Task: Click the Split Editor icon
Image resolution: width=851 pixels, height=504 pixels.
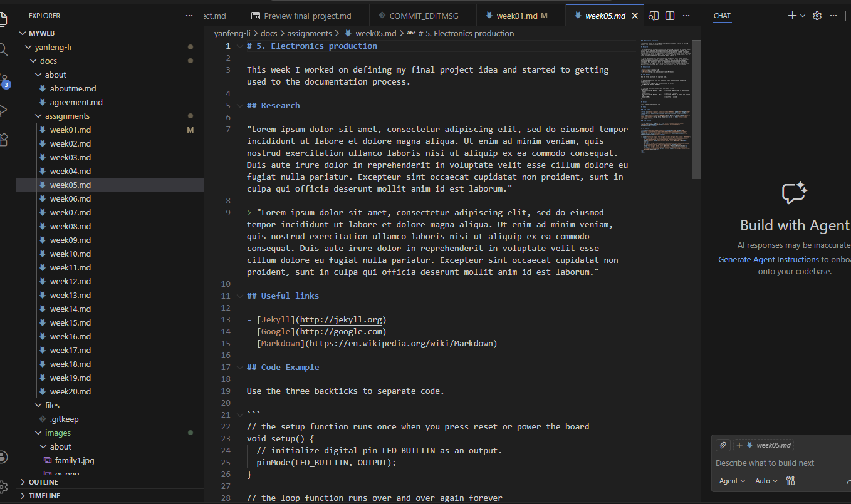Action: [669, 15]
